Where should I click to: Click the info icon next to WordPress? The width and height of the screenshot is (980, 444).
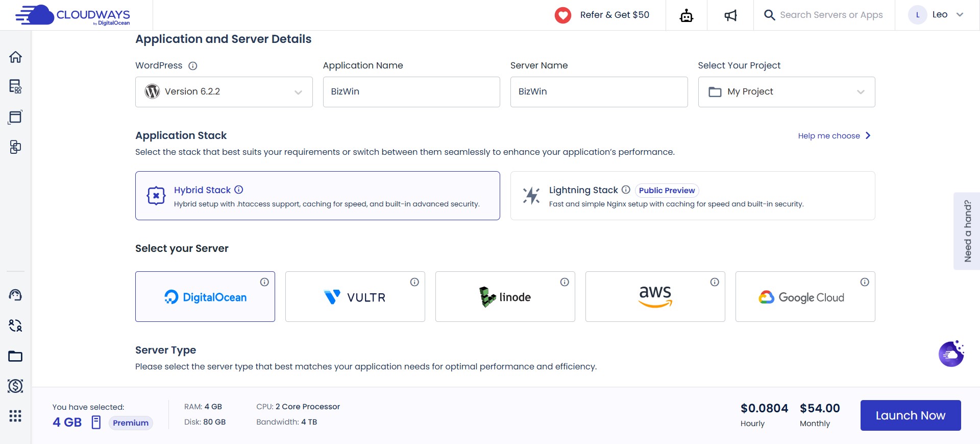tap(193, 66)
